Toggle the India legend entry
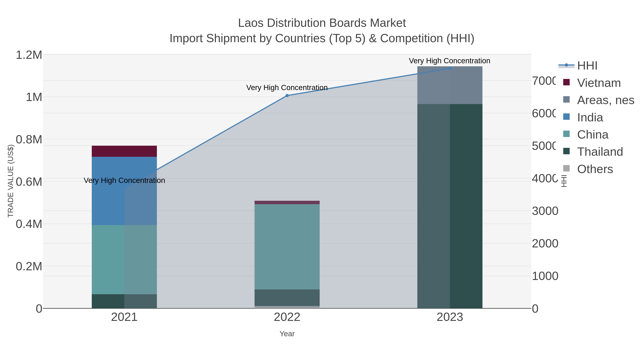 coord(583,117)
